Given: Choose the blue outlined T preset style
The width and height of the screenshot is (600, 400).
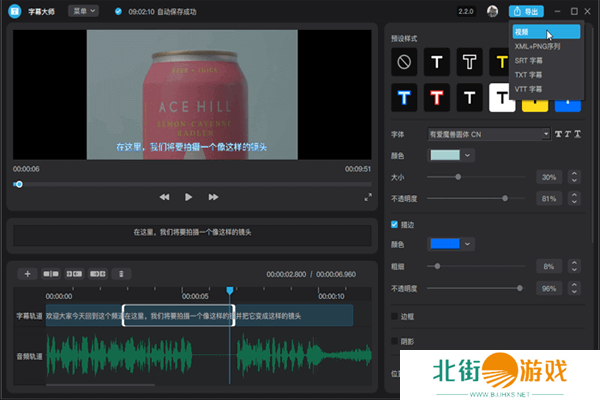Looking at the screenshot, I should (x=405, y=97).
